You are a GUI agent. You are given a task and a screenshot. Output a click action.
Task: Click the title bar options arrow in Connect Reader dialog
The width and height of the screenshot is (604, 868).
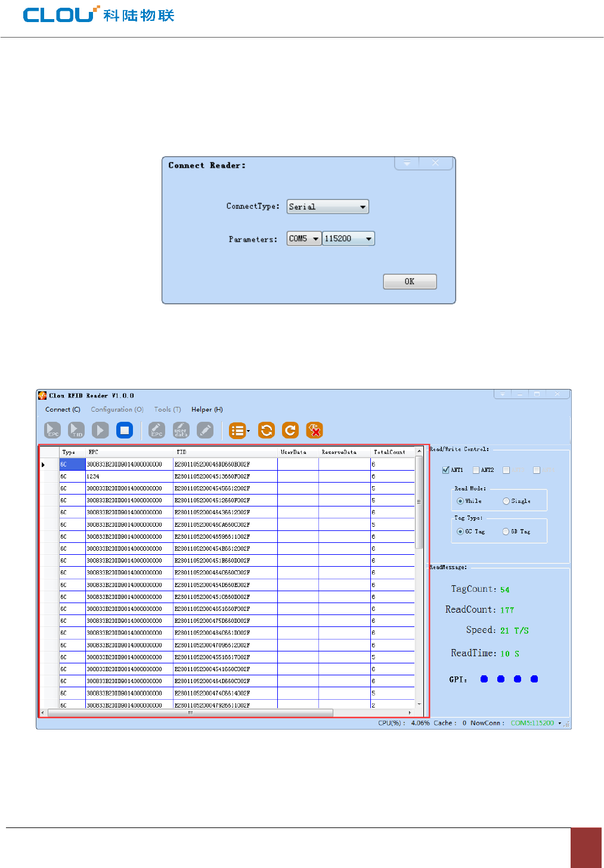coord(407,163)
